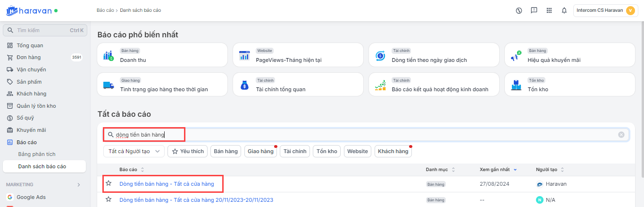644x207 pixels.
Task: Click the Tồn kho boxes icon
Action: 516,86
